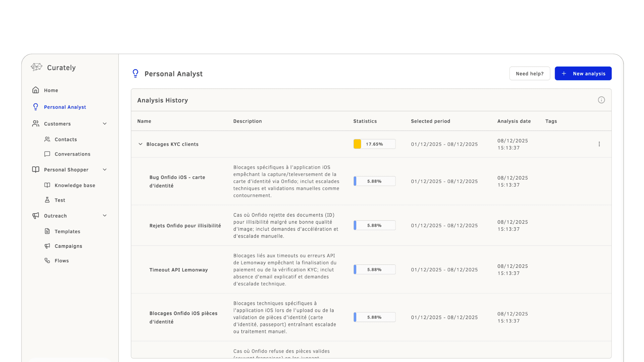Click the Flows branching icon
The height and width of the screenshot is (362, 644).
pyautogui.click(x=47, y=260)
